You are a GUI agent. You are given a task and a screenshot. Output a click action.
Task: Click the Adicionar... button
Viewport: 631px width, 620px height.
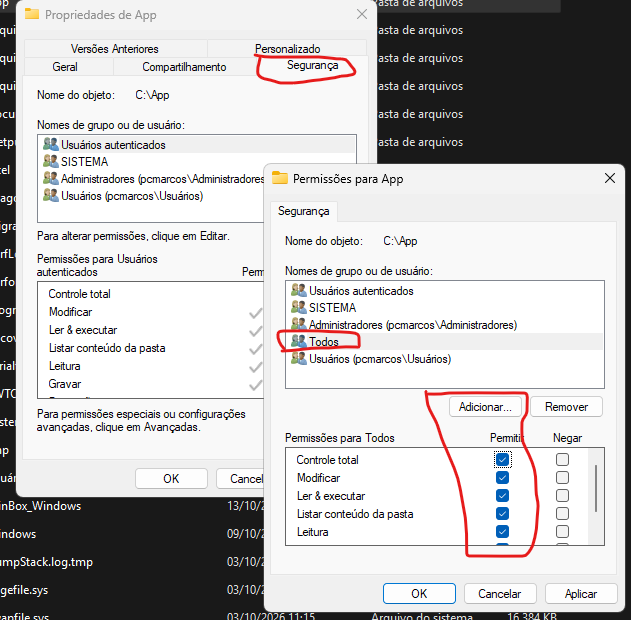485,407
